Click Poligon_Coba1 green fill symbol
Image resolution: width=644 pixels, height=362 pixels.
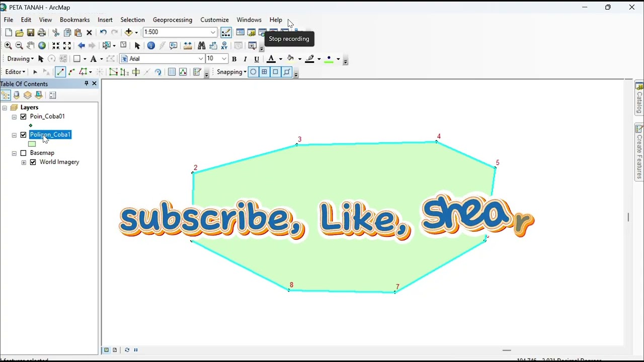coord(32,144)
